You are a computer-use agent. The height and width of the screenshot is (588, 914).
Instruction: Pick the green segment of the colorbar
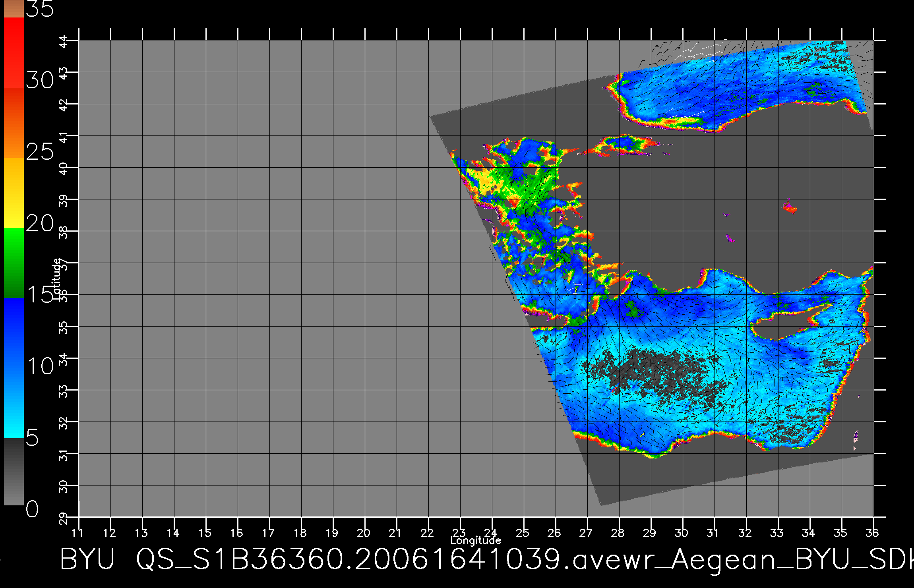[x=14, y=263]
